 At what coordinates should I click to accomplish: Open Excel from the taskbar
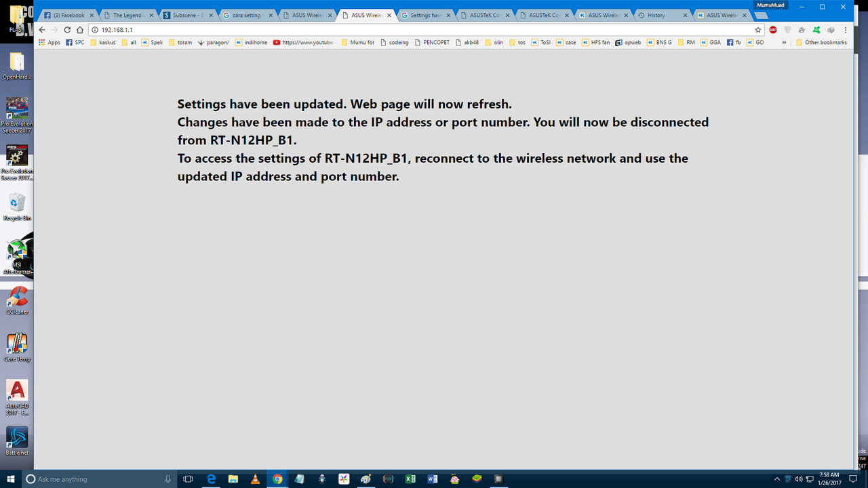pos(410,479)
